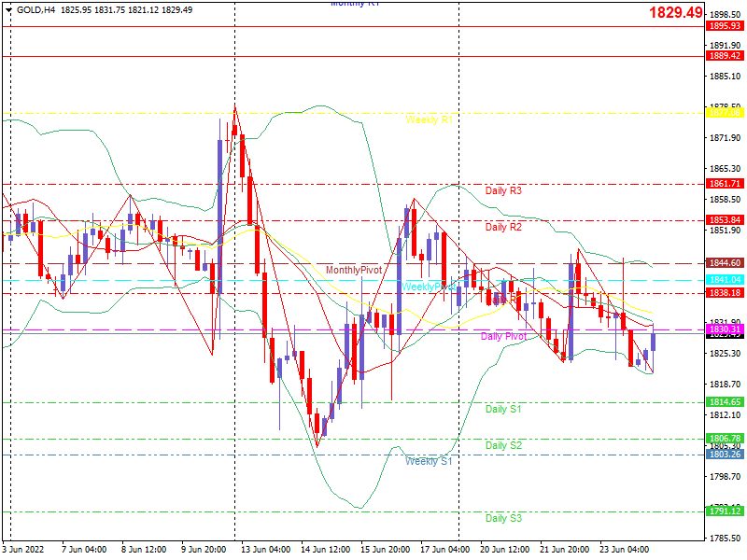Click the chart menu arrow beside GOLD,H4
The height and width of the screenshot is (560, 747).
point(8,10)
